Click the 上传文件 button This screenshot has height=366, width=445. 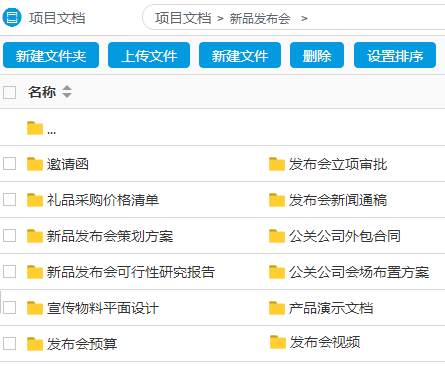point(149,55)
